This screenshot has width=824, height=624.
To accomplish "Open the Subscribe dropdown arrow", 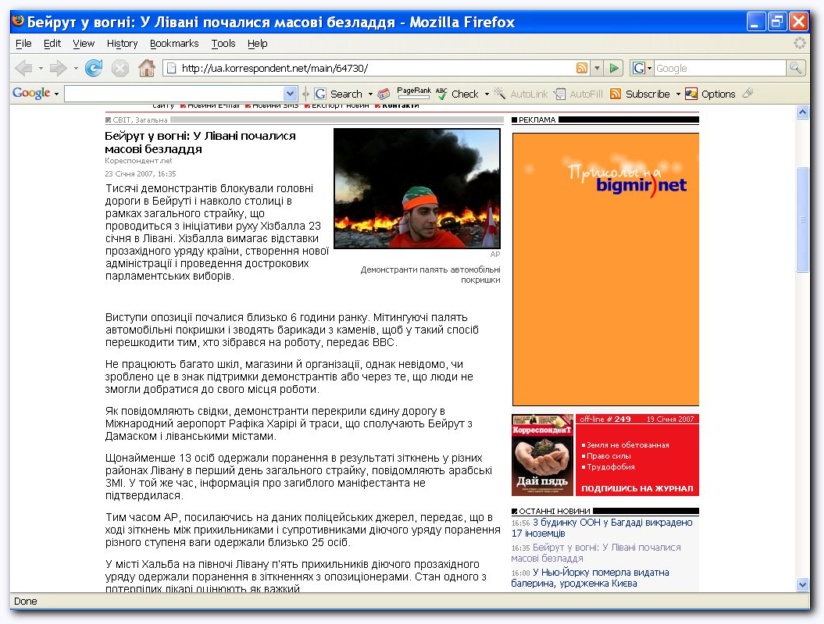I will click(x=678, y=95).
